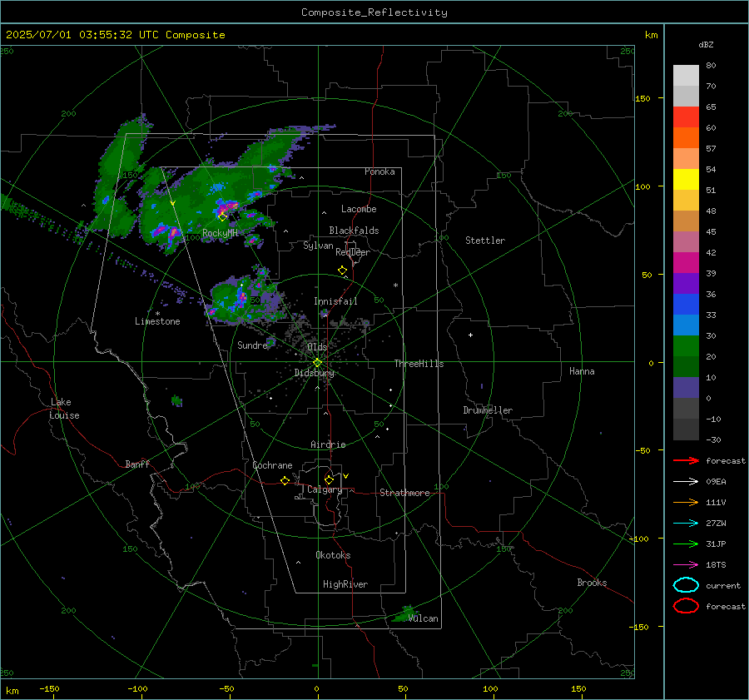Click the 'Sundre' map label
Image resolution: width=749 pixels, height=700 pixels.
pos(252,345)
